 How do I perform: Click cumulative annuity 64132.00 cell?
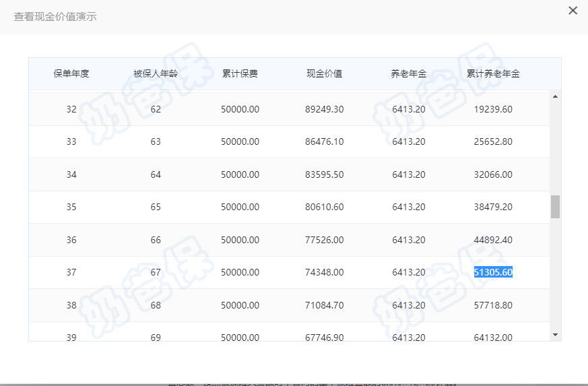pyautogui.click(x=493, y=337)
